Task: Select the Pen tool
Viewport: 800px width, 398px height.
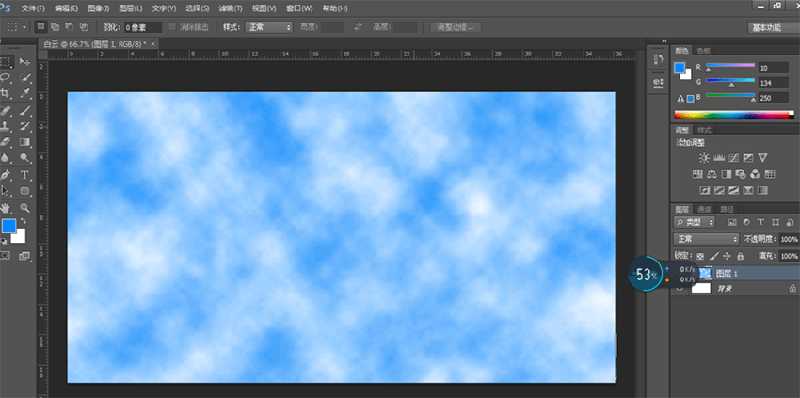Action: coord(6,175)
